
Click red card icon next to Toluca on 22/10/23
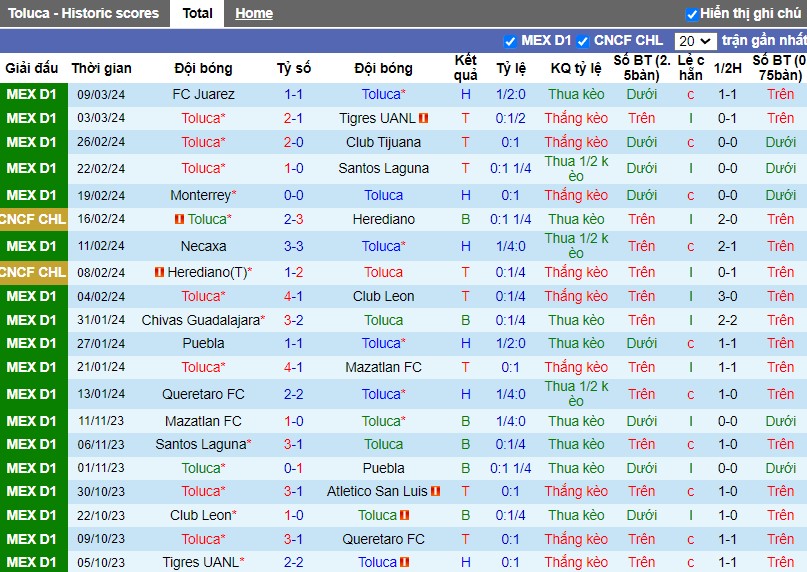click(x=405, y=515)
